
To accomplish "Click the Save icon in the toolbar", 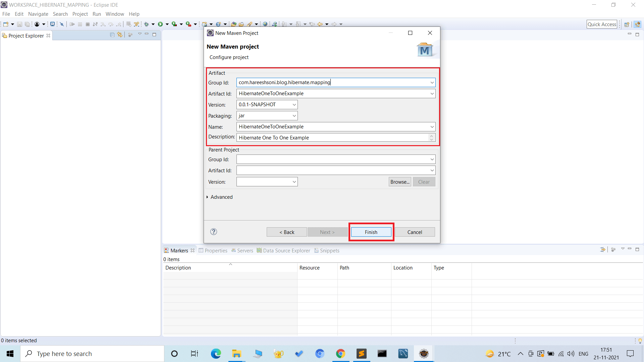I will tap(19, 24).
